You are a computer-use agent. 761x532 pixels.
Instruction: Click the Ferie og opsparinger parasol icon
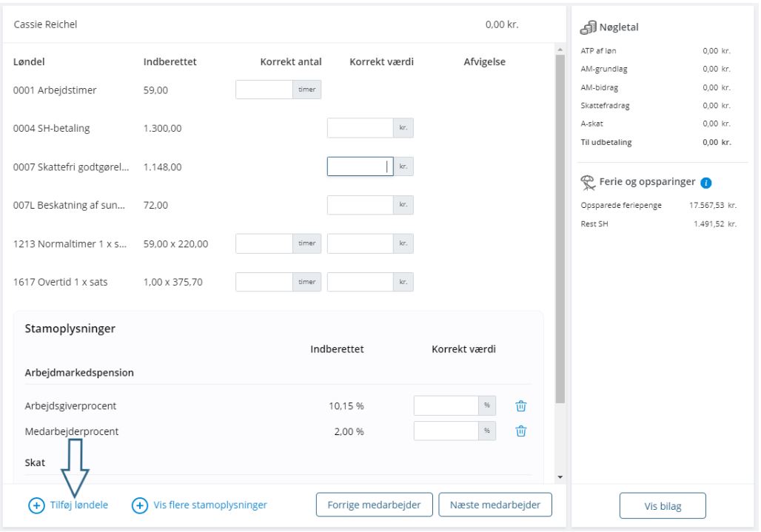point(589,183)
